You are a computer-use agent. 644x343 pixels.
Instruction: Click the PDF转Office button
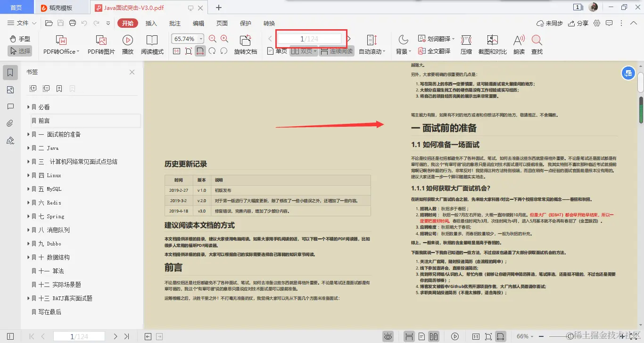pos(60,45)
